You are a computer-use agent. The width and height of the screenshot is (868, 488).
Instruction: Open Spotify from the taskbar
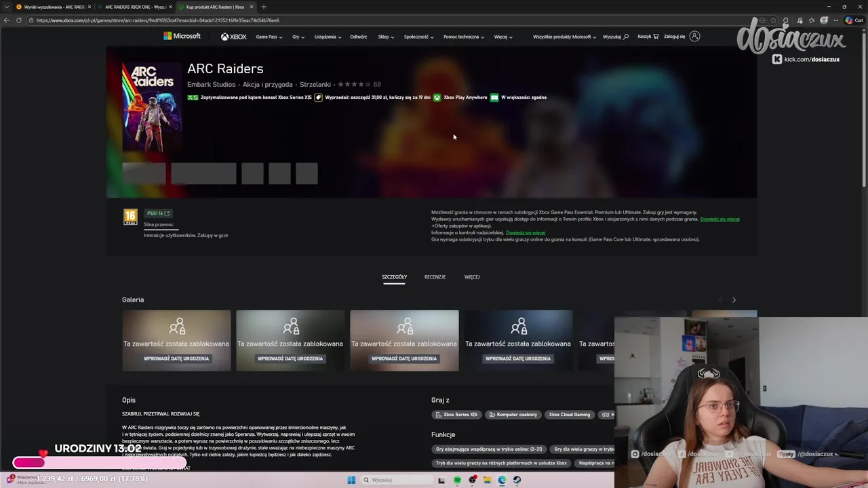pyautogui.click(x=457, y=480)
